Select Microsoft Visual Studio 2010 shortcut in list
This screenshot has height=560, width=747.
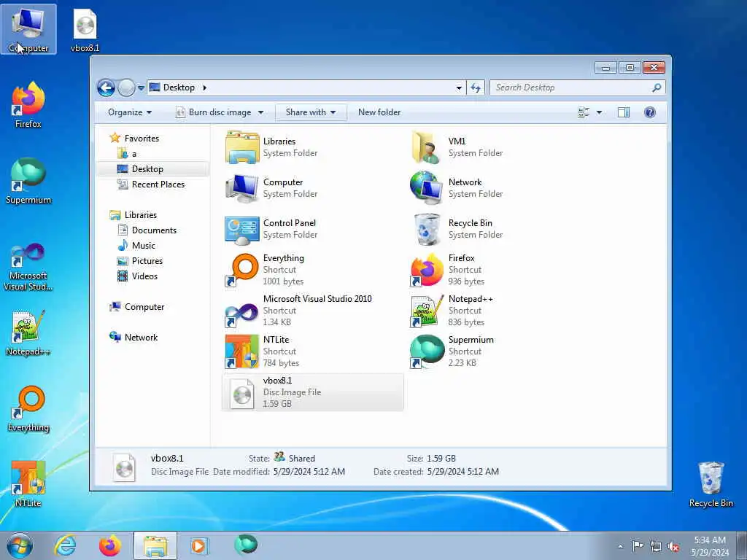coord(313,311)
